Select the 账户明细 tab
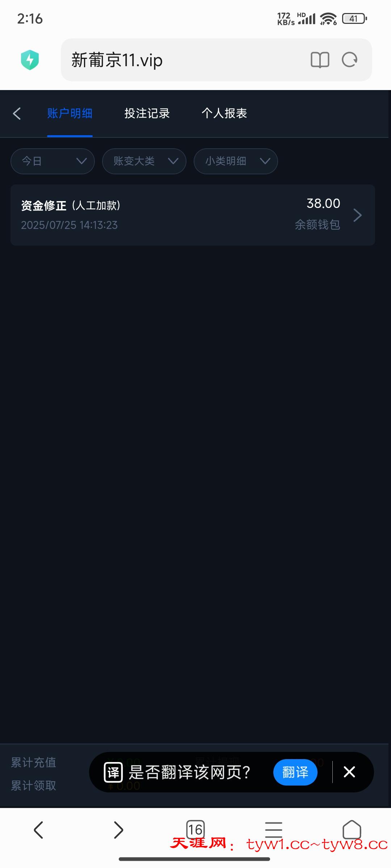The height and width of the screenshot is (868, 391). point(70,113)
